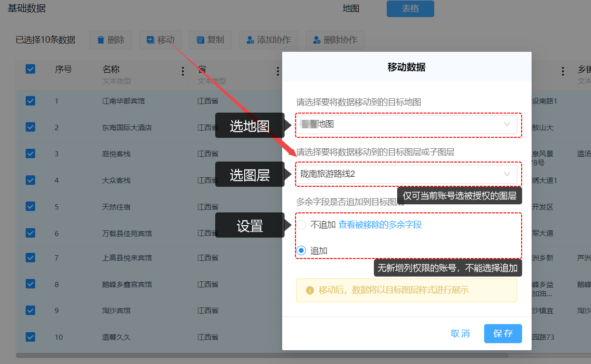591x364 pixels.
Task: Click the 淘沙宾馆 name cell
Action: [116, 310]
